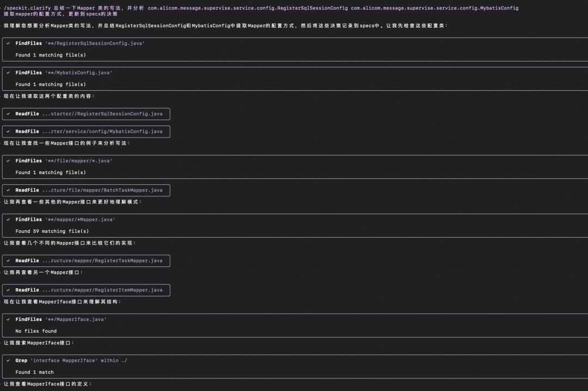Screen dimensions: 588x391
Task: Select the "Grep 'interface MapperIface' within ./" call text
Action: pos(71,361)
